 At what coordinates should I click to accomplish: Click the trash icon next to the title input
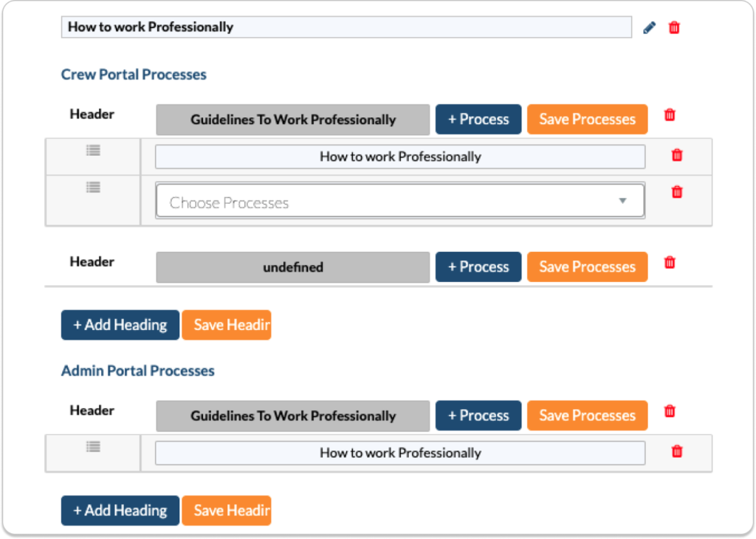point(673,27)
